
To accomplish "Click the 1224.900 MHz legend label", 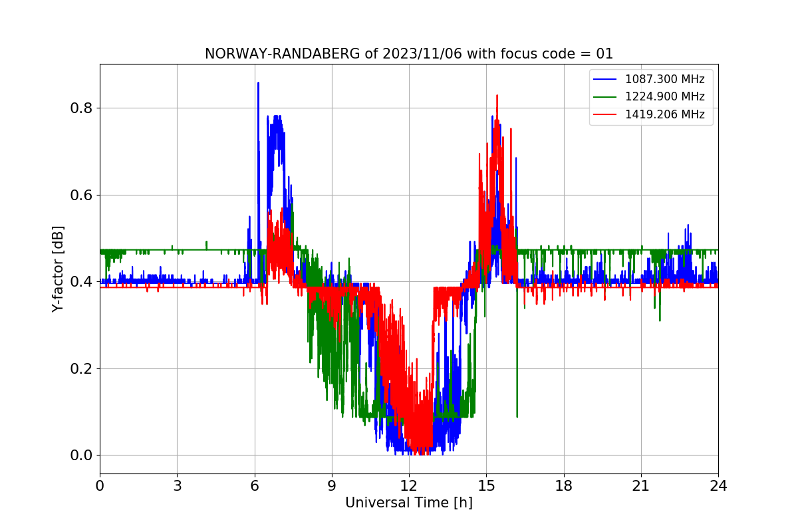I will tap(664, 96).
